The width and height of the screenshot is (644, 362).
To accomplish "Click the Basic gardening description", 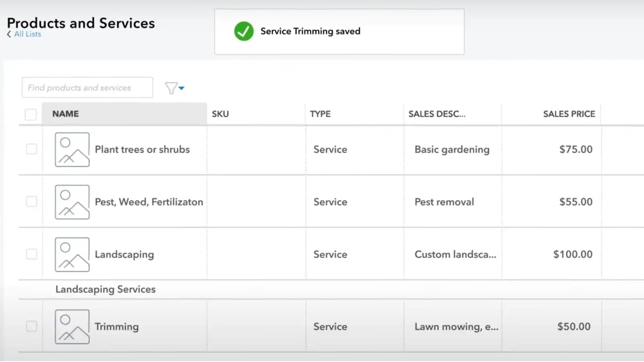I will 452,149.
